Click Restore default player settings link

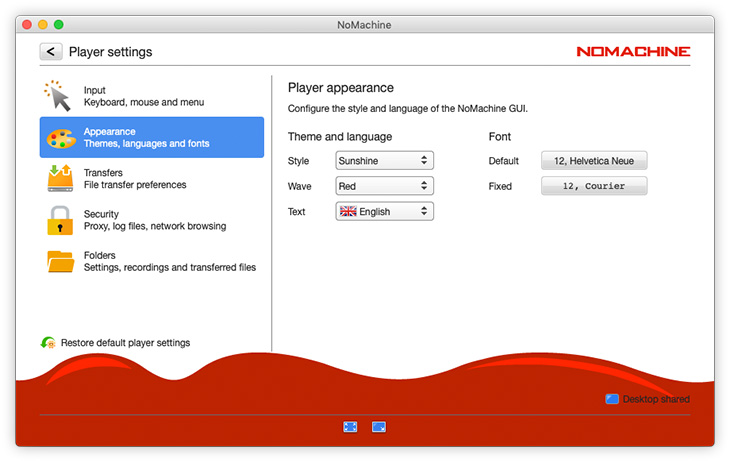pyautogui.click(x=125, y=343)
